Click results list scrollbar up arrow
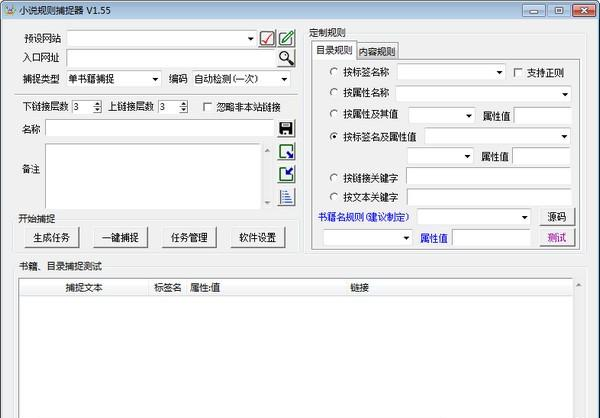 pyautogui.click(x=579, y=285)
